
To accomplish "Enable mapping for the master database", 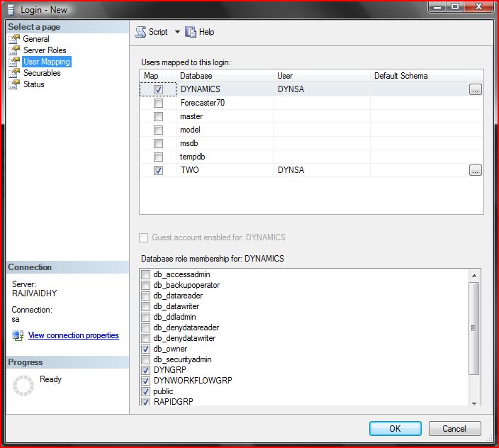I will pyautogui.click(x=158, y=116).
